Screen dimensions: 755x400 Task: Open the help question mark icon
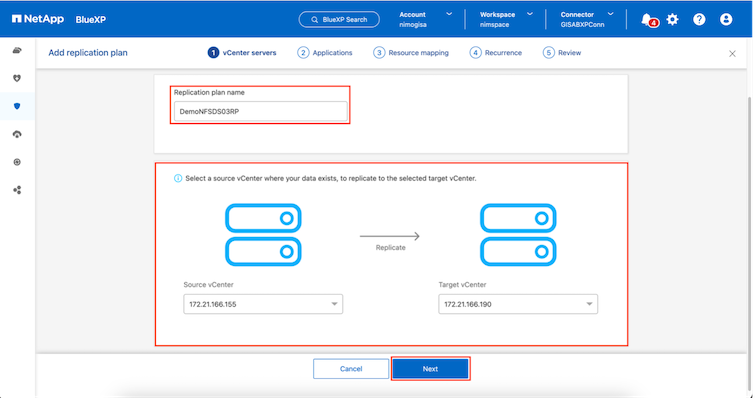pos(699,19)
